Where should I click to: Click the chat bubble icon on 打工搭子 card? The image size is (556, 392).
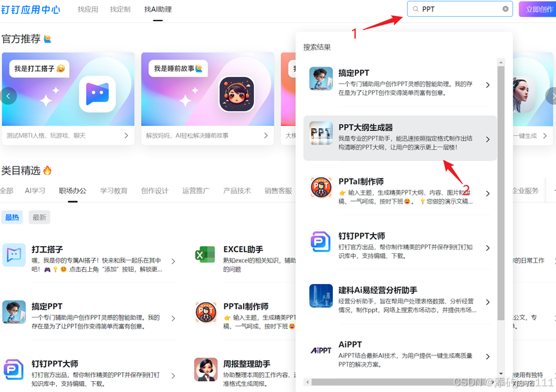[98, 94]
